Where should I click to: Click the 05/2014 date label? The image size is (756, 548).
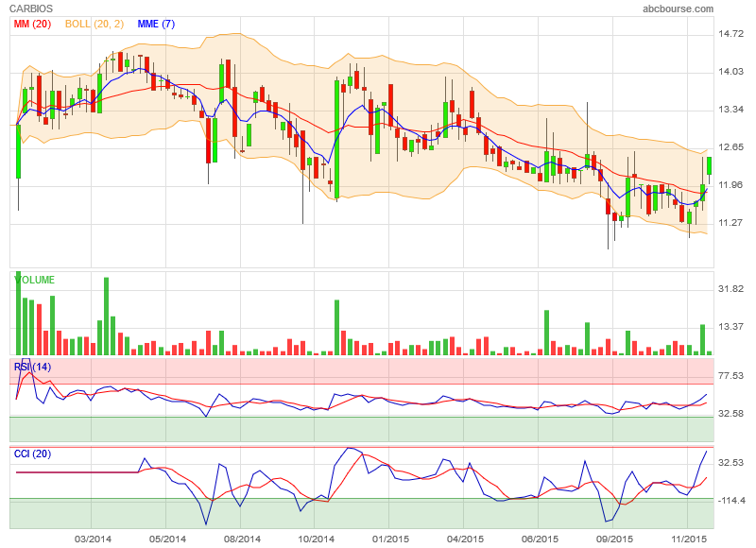coord(167,539)
